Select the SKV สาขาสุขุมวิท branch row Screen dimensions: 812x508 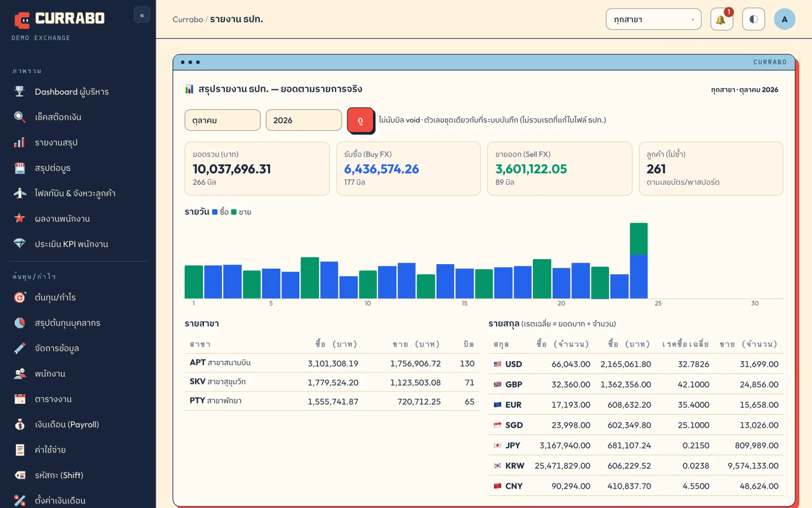click(332, 382)
